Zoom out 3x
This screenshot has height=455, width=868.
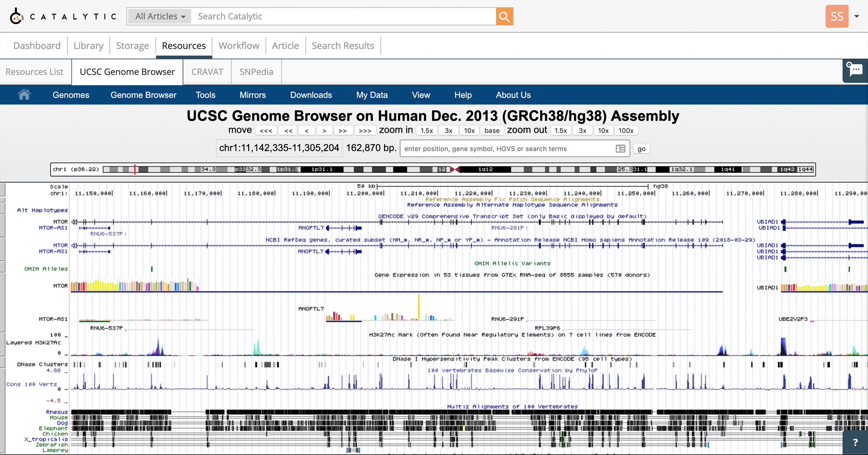point(582,131)
